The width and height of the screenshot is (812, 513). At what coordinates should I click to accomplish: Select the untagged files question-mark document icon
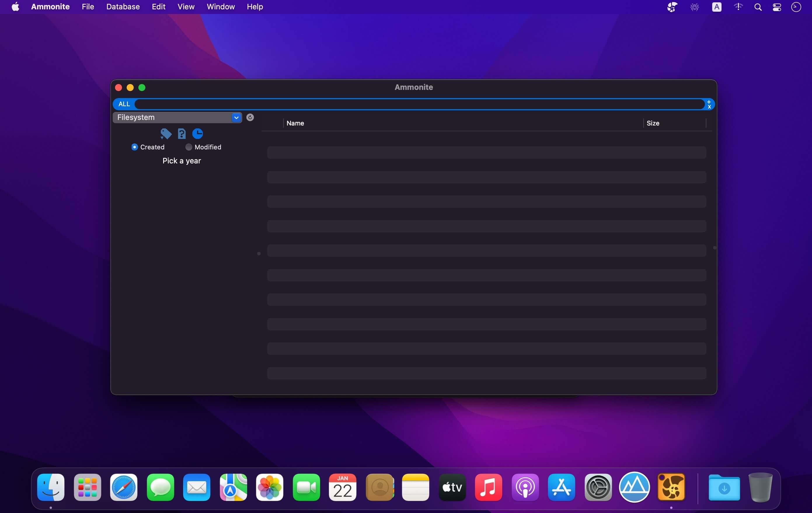(x=182, y=134)
